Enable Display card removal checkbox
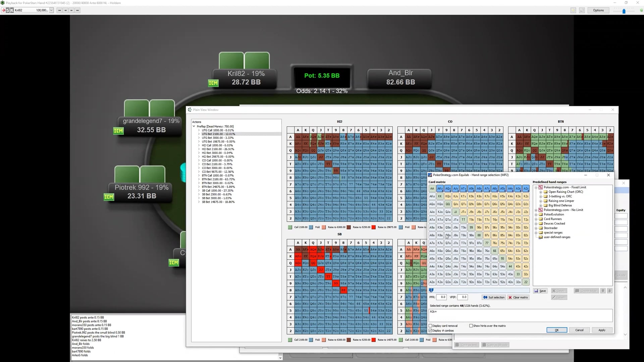The width and height of the screenshot is (644, 362). coord(431,326)
